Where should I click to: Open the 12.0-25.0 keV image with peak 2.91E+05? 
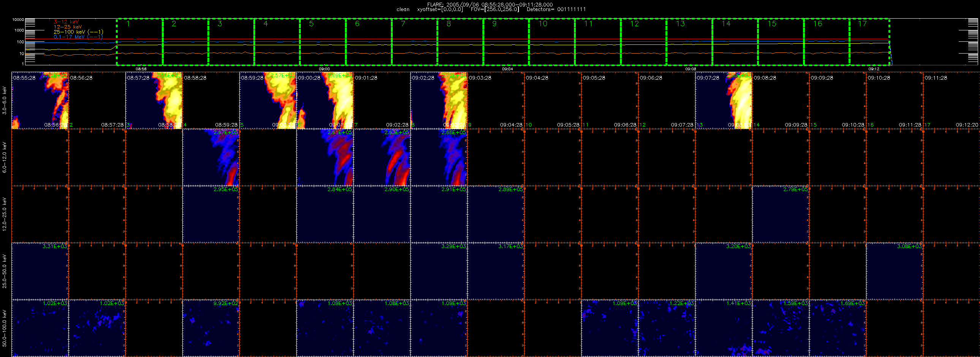point(439,214)
